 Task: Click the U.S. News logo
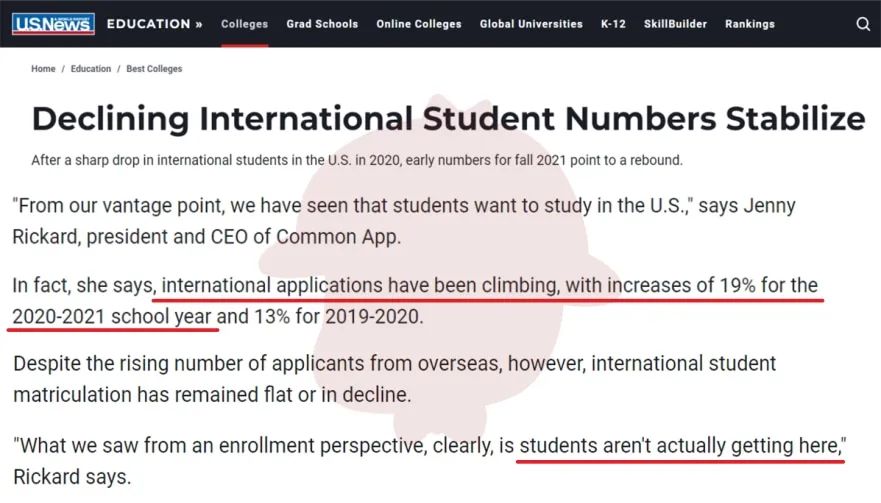(53, 24)
